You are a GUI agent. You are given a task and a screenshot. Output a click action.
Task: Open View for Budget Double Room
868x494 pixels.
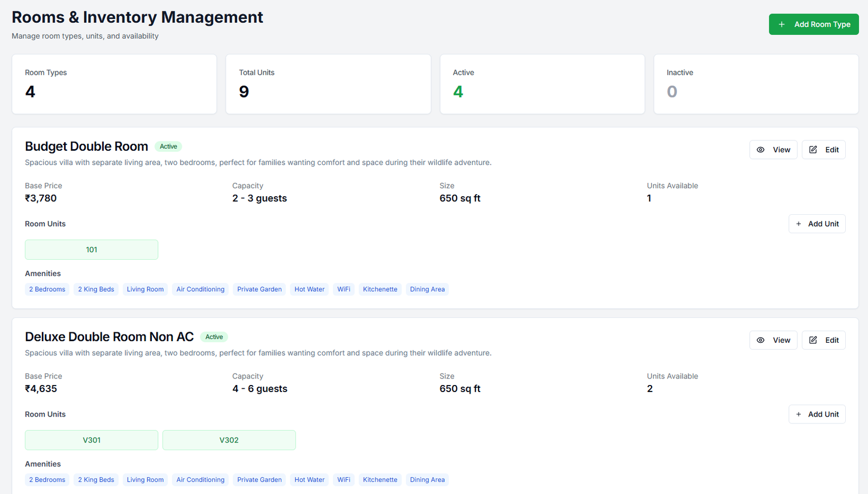773,150
